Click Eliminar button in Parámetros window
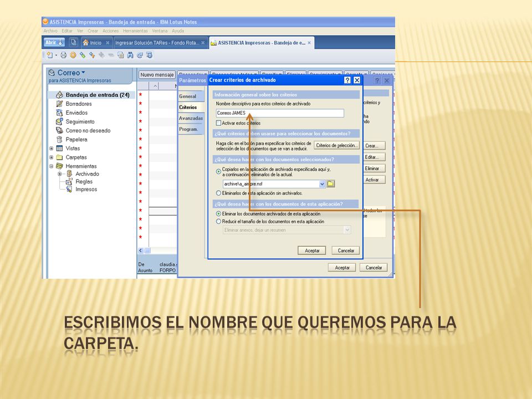 click(x=374, y=168)
